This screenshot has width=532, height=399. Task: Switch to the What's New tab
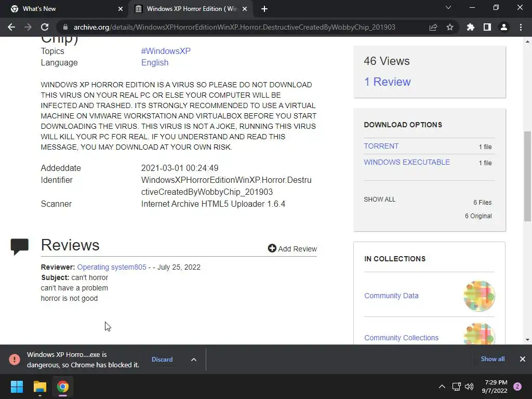click(x=64, y=9)
